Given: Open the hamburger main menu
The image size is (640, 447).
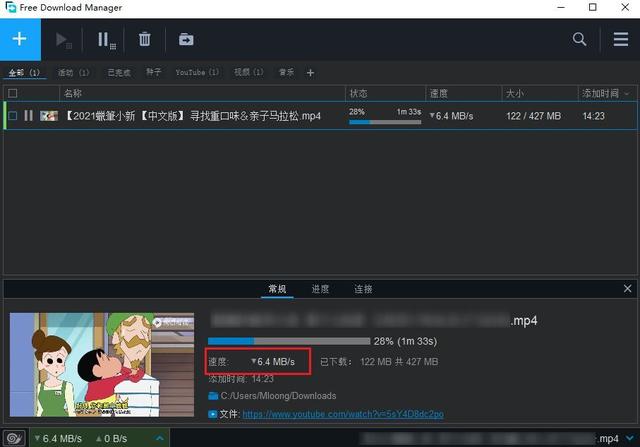Looking at the screenshot, I should pyautogui.click(x=620, y=39).
